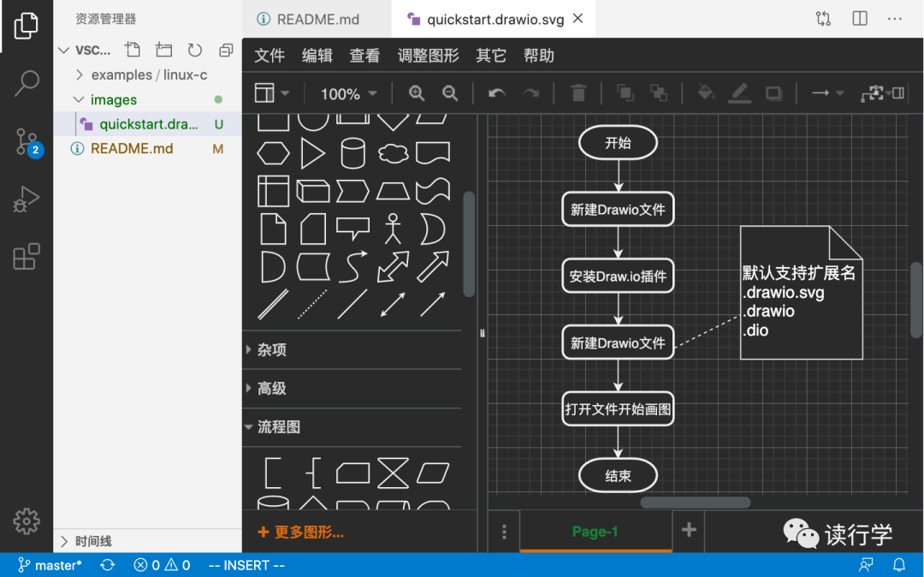Image resolution: width=924 pixels, height=577 pixels.
Task: Open the 文件 menu
Action: (269, 56)
